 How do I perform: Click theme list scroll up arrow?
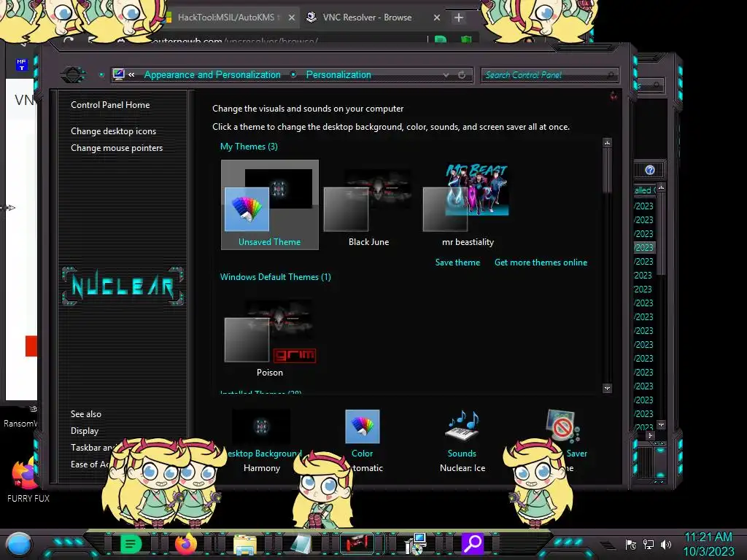(x=607, y=143)
